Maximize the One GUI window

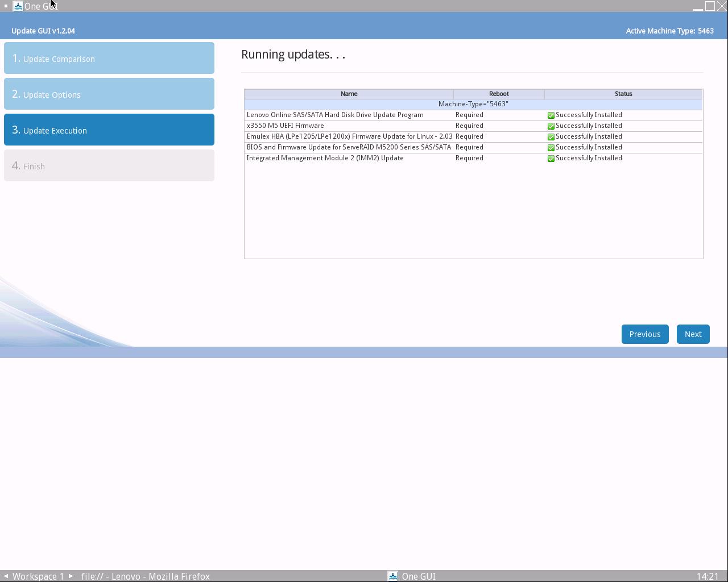[710, 6]
